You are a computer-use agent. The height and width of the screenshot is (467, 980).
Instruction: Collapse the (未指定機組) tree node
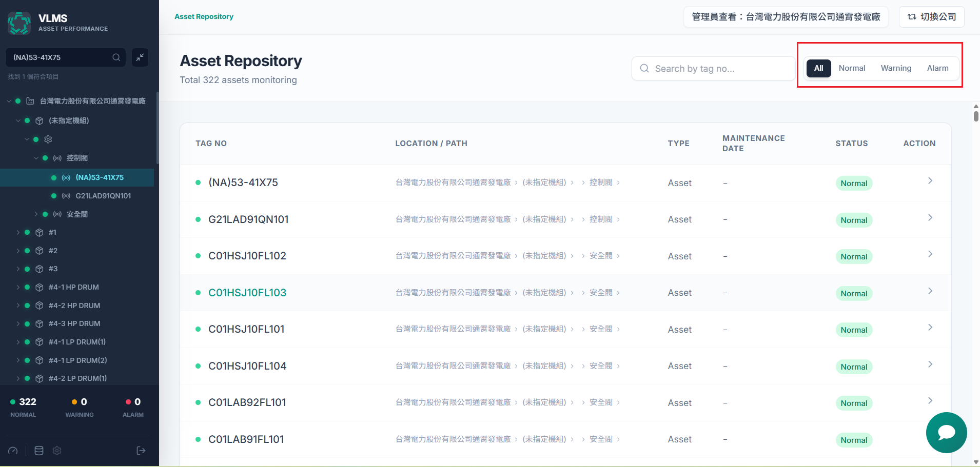click(x=18, y=120)
